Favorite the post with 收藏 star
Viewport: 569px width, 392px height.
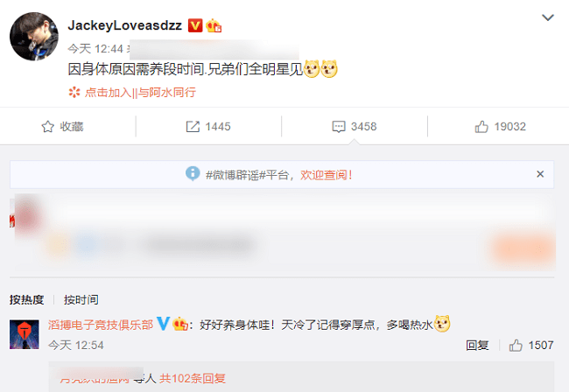(62, 127)
